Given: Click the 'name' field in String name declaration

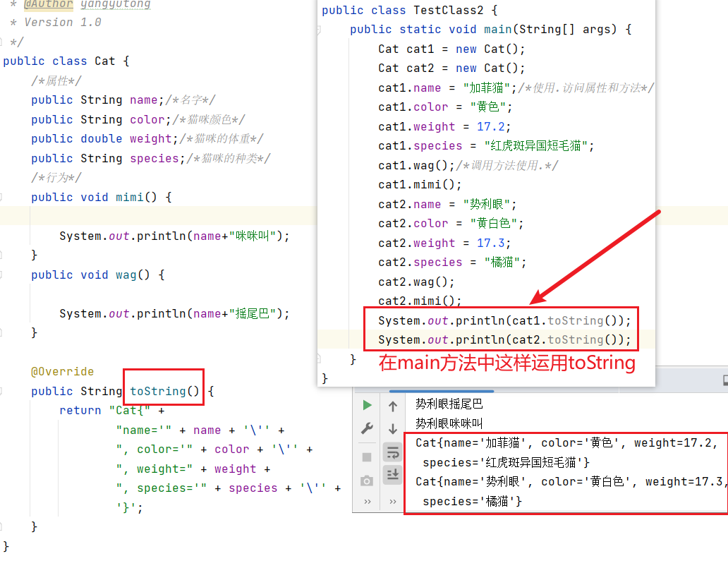Looking at the screenshot, I should [143, 99].
